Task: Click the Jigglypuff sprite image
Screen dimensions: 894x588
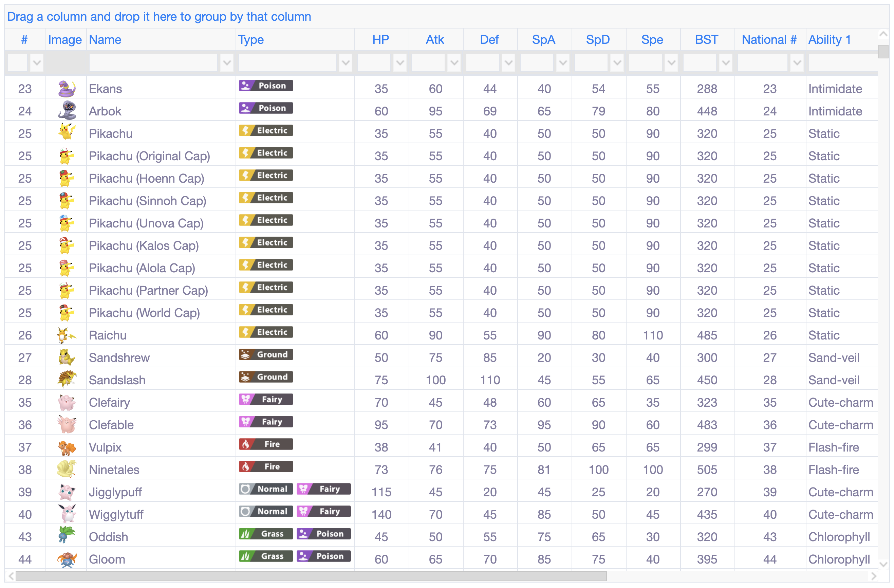Action: click(x=67, y=492)
